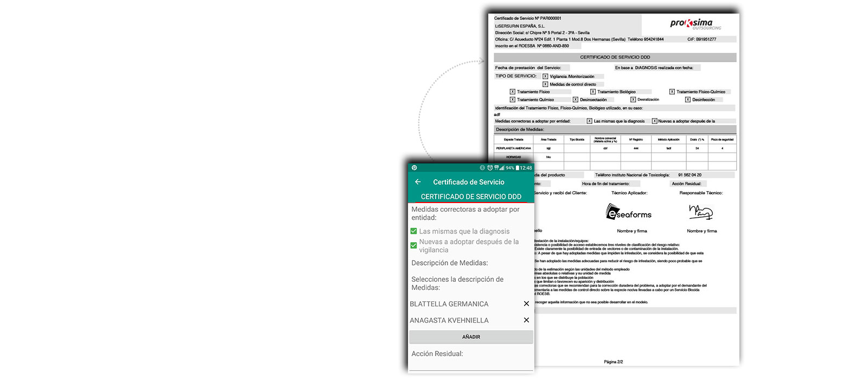Click the toxicology phone '91 562 04 20'

click(690, 175)
